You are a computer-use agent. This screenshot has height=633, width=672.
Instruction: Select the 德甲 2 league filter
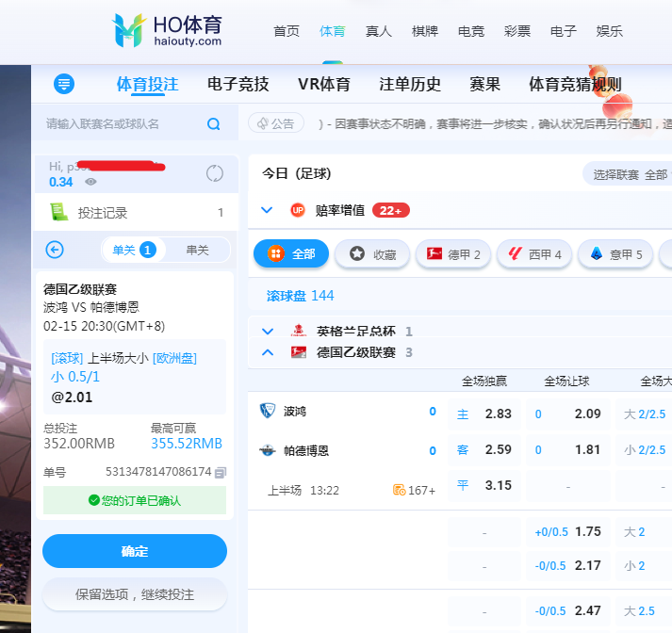453,253
